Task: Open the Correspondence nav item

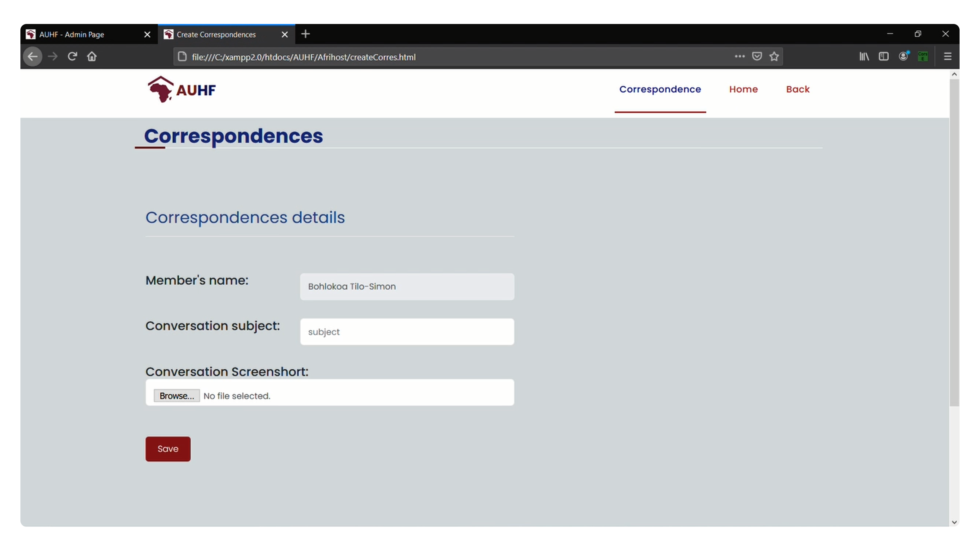Action: pos(660,89)
